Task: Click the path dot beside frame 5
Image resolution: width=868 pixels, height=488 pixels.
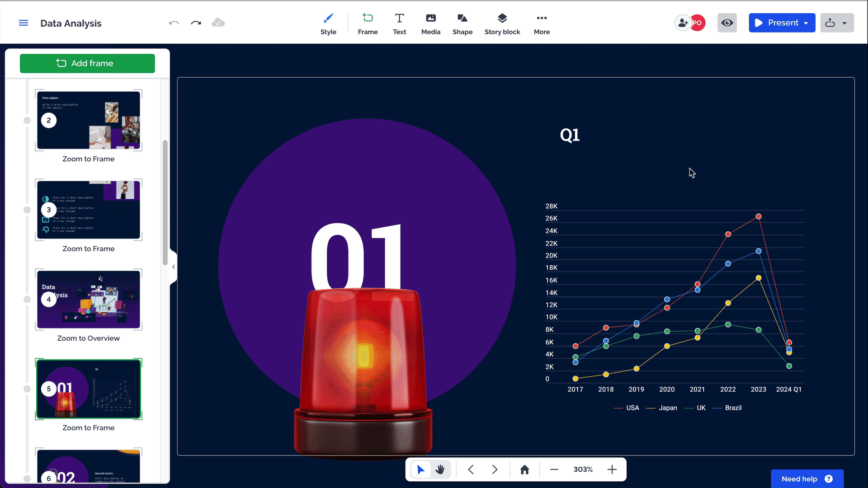Action: click(27, 389)
